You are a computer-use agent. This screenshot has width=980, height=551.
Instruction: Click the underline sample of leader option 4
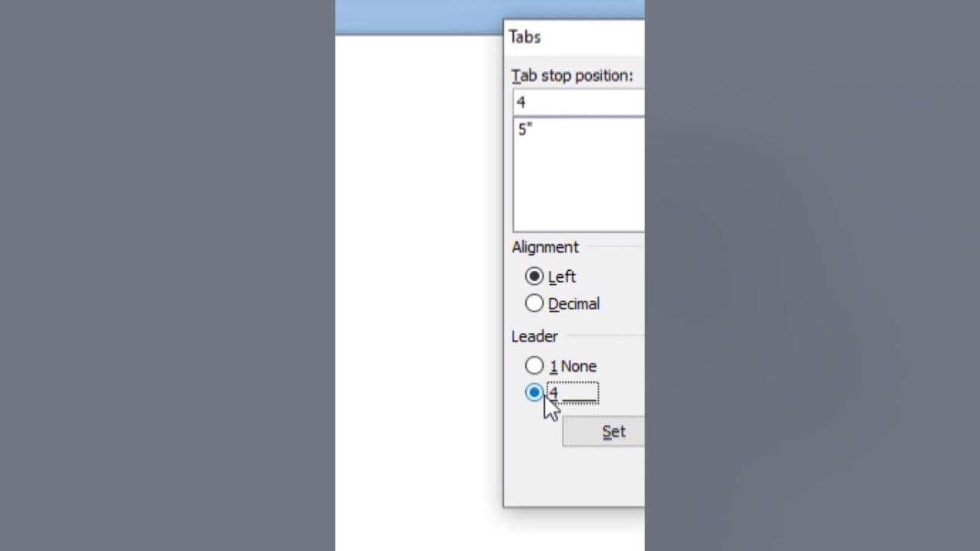pos(580,394)
